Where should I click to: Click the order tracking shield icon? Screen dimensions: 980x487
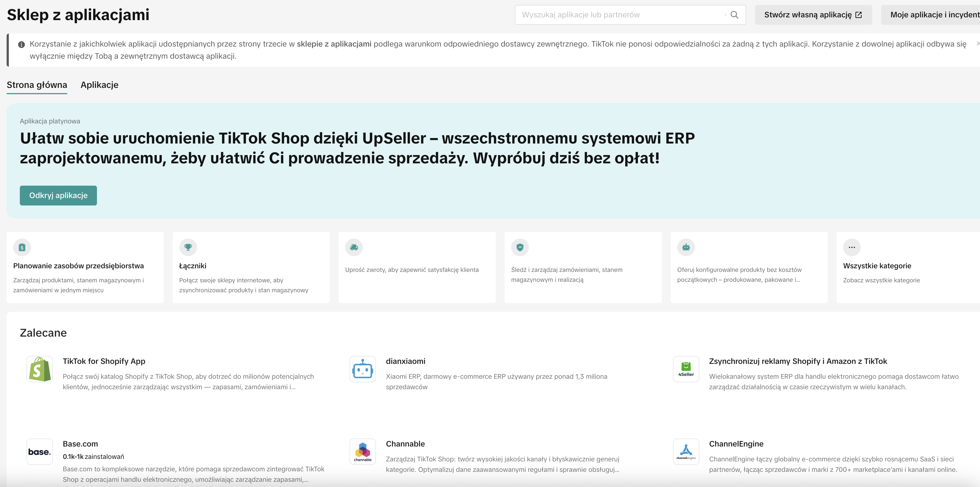(520, 247)
